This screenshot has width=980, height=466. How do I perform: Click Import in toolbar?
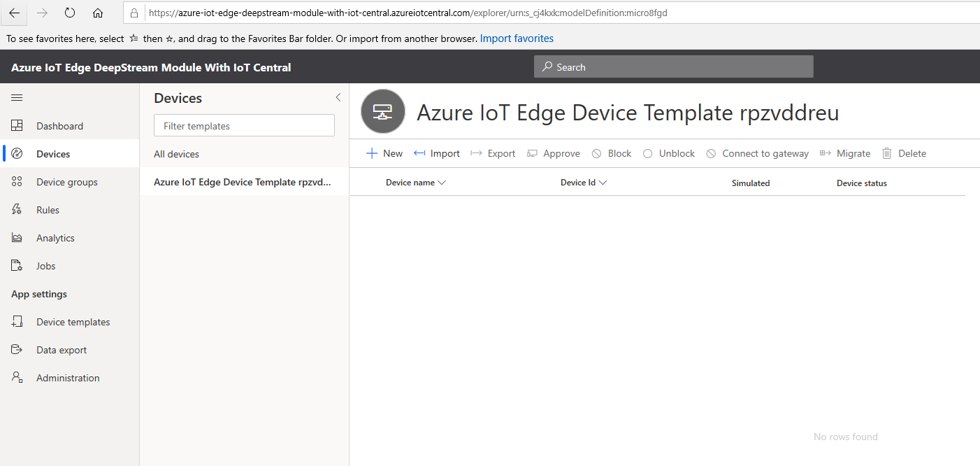[x=437, y=153]
